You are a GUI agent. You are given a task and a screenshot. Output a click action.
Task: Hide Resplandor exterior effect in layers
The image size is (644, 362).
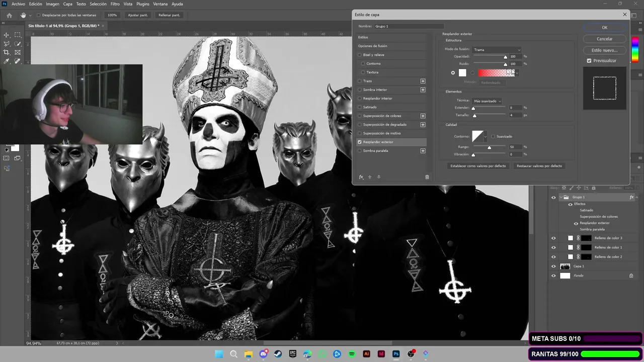pyautogui.click(x=576, y=223)
